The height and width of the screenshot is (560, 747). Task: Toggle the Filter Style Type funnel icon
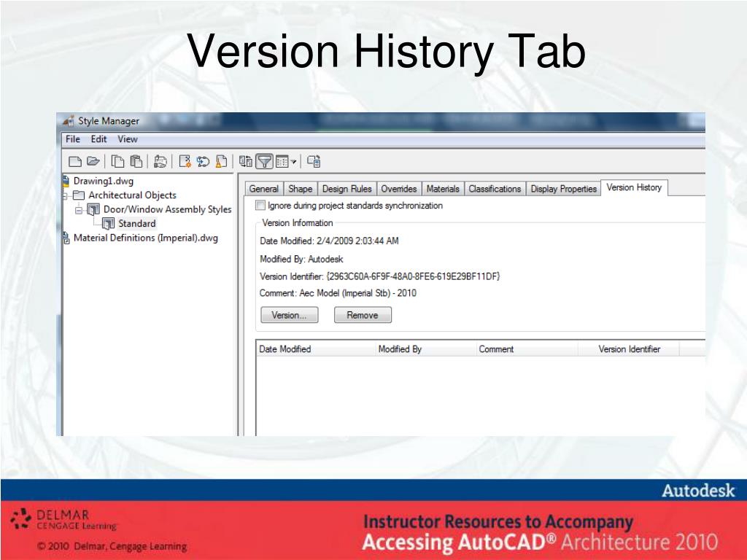click(x=264, y=162)
